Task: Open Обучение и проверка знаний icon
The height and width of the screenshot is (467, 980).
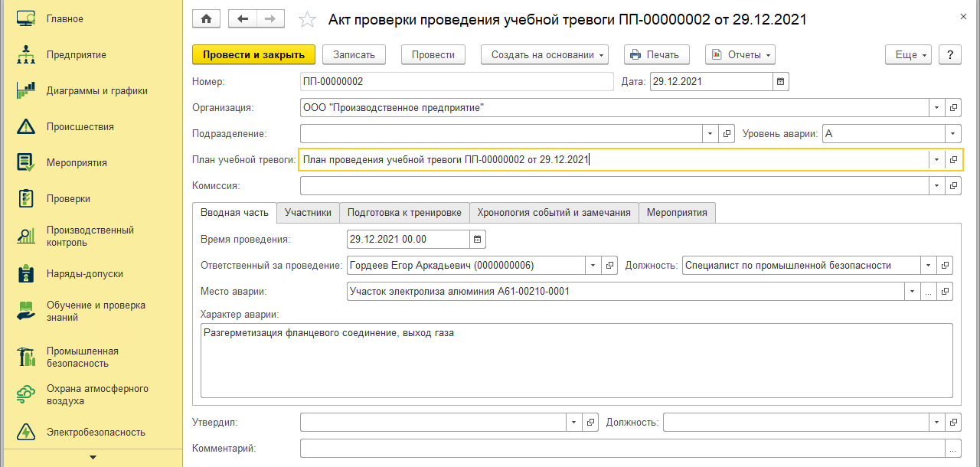Action: (x=26, y=311)
